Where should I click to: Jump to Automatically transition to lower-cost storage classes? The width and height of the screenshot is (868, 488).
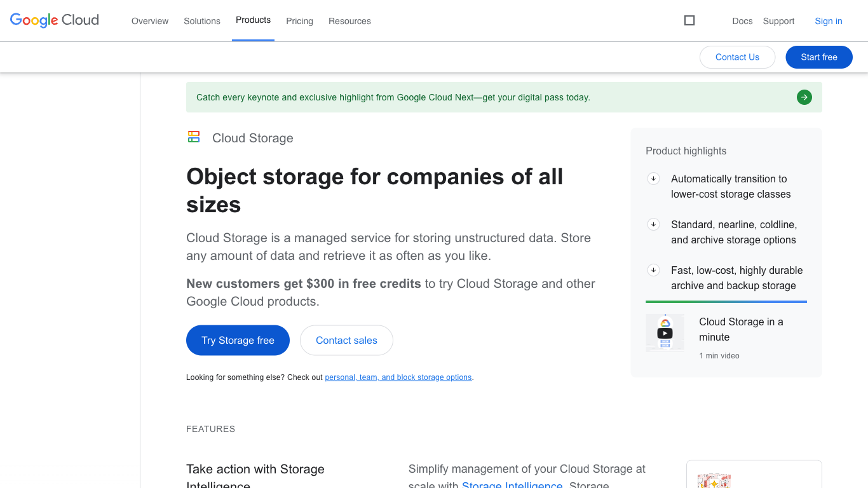[731, 186]
